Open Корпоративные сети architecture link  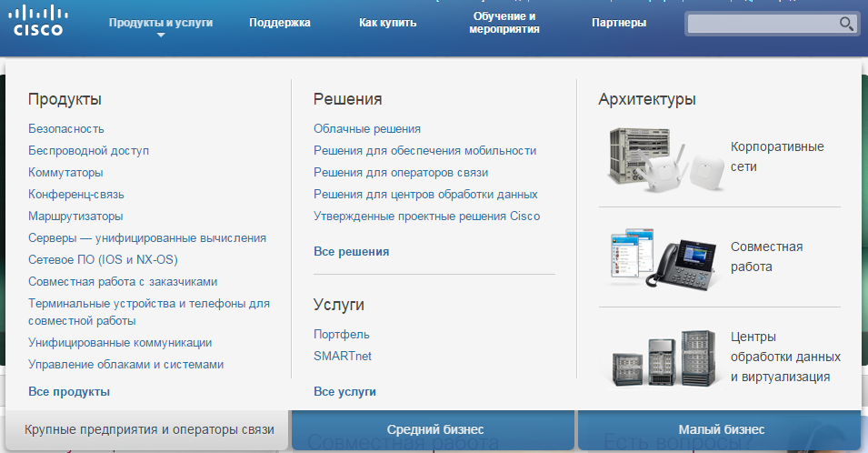[777, 156]
